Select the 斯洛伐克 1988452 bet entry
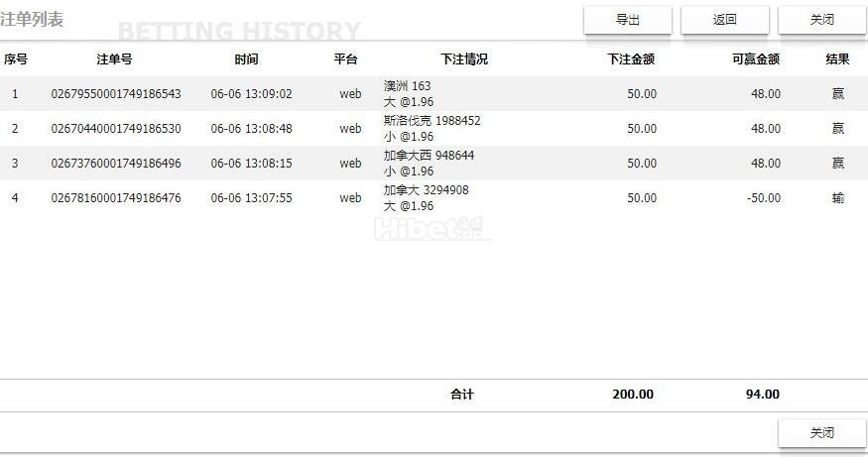This screenshot has height=457, width=868. click(x=432, y=121)
